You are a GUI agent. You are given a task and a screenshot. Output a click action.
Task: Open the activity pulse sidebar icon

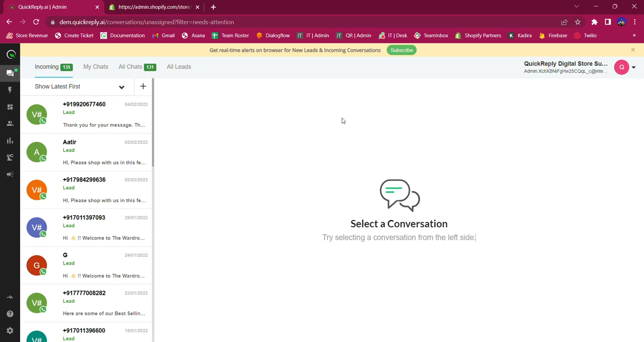tap(10, 297)
